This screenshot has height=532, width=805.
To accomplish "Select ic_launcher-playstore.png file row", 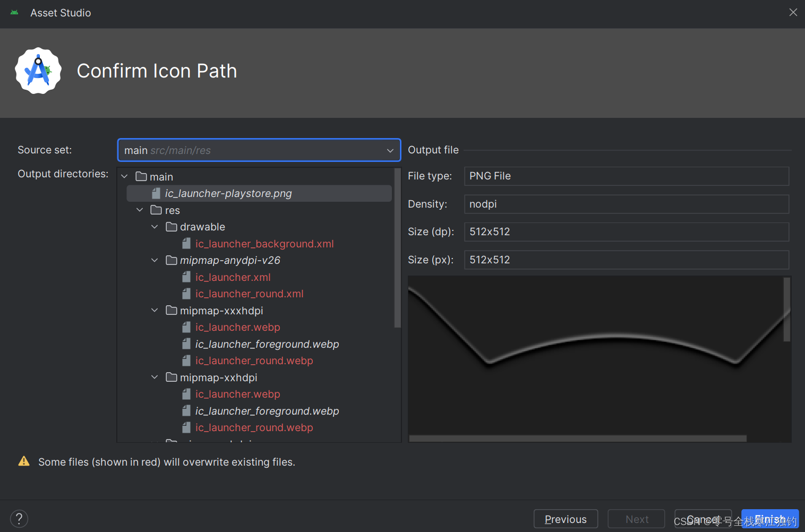I will coord(259,193).
